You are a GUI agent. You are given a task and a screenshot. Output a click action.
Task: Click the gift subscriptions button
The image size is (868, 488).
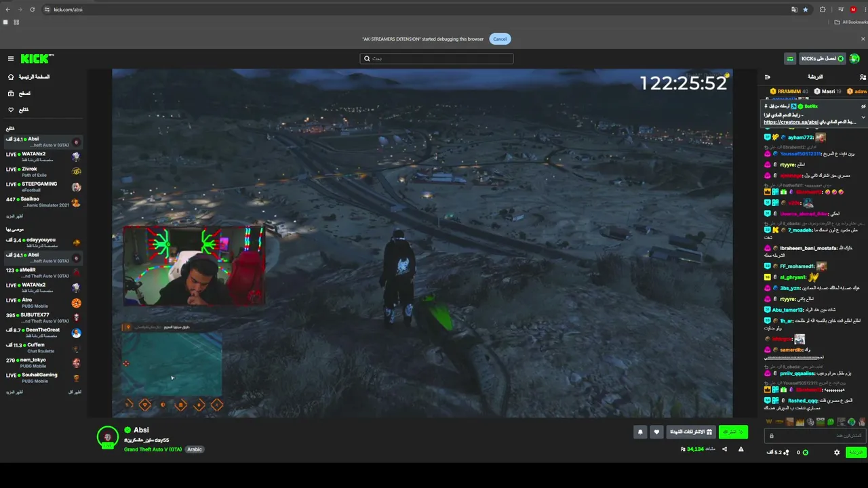pyautogui.click(x=691, y=432)
